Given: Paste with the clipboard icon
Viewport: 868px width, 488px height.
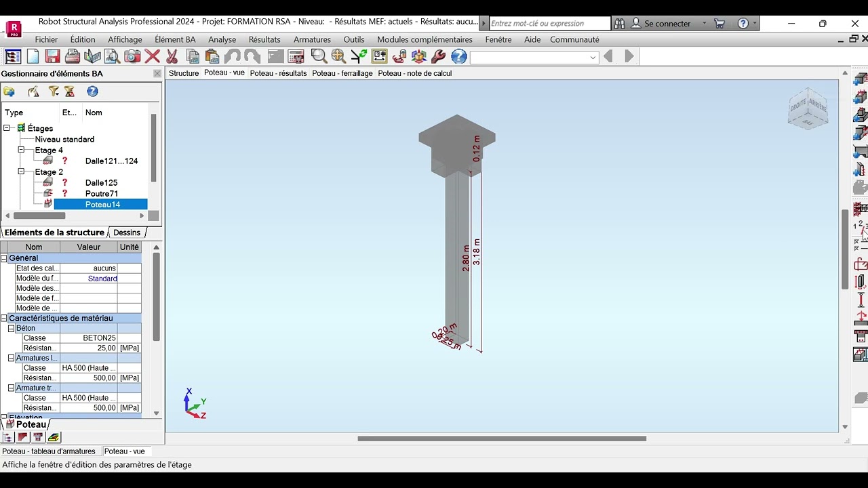Looking at the screenshot, I should 212,56.
